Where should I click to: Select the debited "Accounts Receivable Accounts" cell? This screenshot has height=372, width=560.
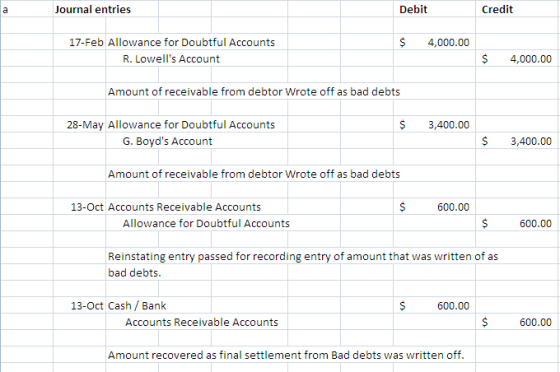pos(185,207)
